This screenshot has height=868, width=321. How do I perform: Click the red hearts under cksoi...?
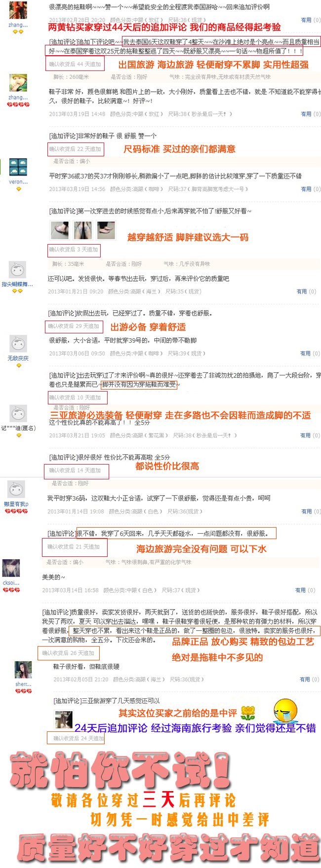pos(11,590)
